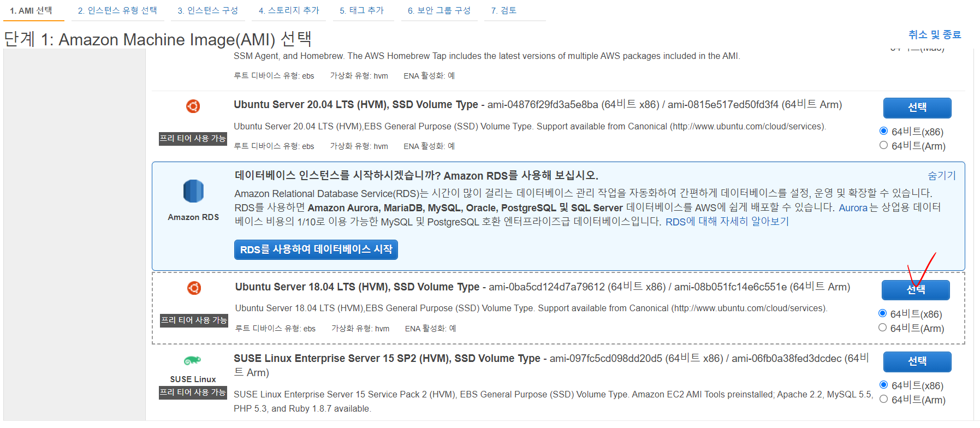The image size is (980, 428).
Task: Go to 5. 태그 추가 step
Action: (x=362, y=10)
